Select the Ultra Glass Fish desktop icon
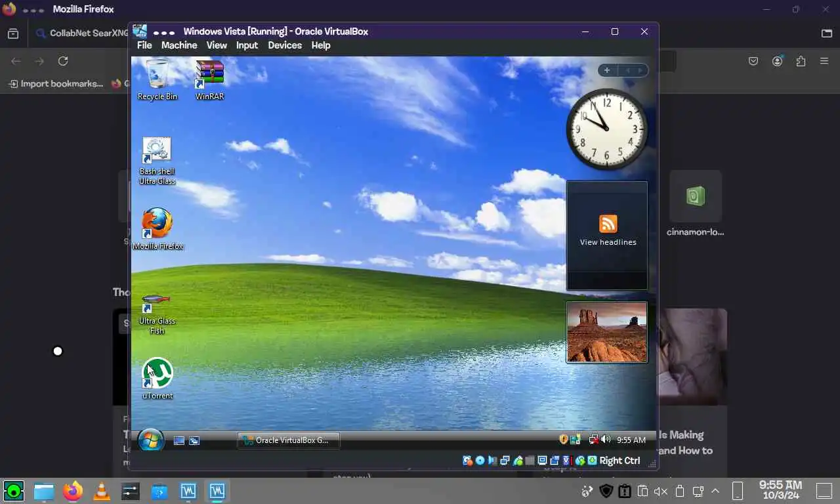The height and width of the screenshot is (504, 840). [x=157, y=314]
